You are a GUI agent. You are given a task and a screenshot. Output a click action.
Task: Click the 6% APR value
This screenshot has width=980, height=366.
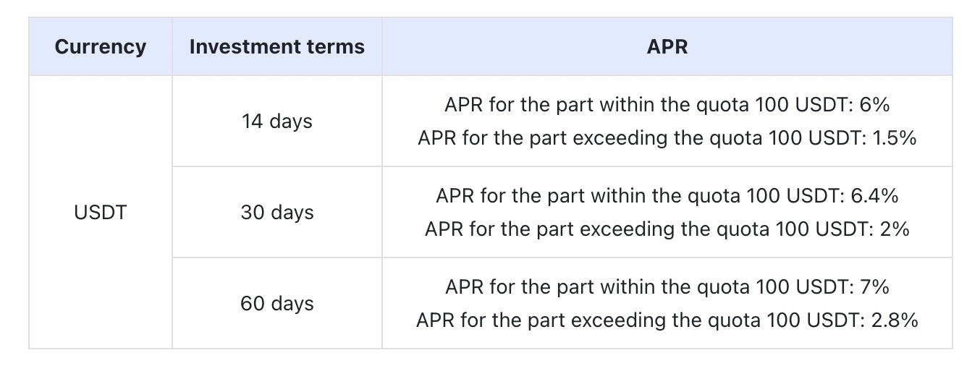click(872, 105)
